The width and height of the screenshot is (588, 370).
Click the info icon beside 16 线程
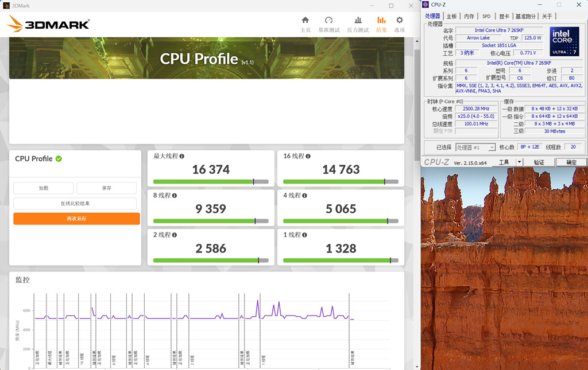308,156
